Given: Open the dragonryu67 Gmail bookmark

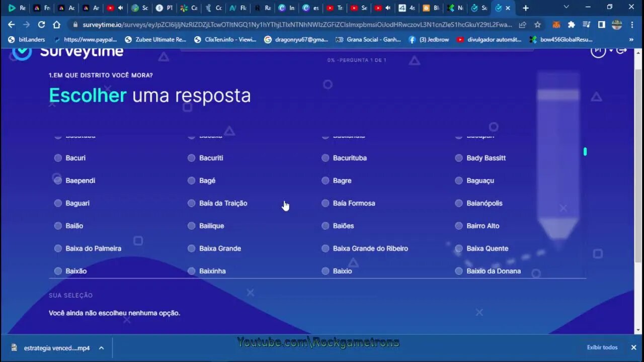Looking at the screenshot, I should (296, 39).
